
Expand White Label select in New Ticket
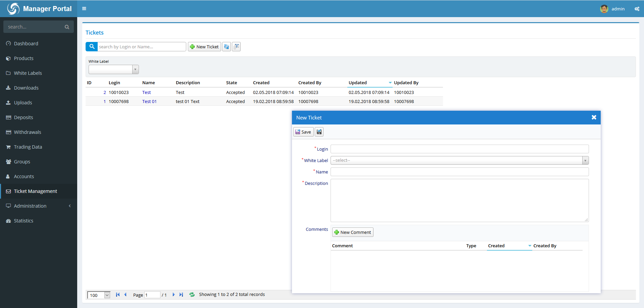[585, 160]
